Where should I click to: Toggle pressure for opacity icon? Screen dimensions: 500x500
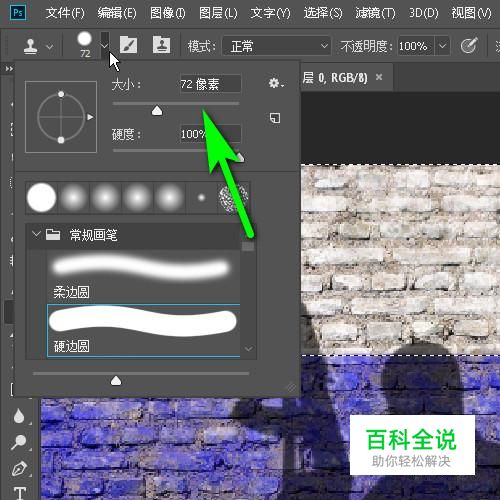(469, 46)
